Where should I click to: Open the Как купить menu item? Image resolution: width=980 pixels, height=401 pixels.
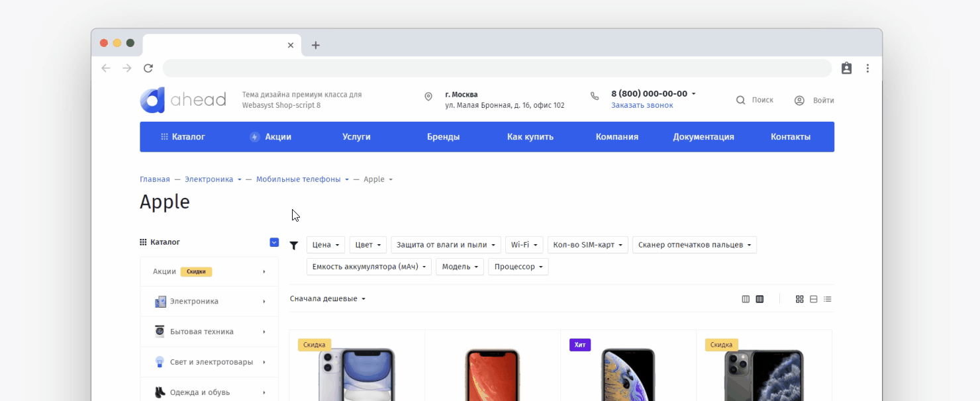[x=530, y=137]
